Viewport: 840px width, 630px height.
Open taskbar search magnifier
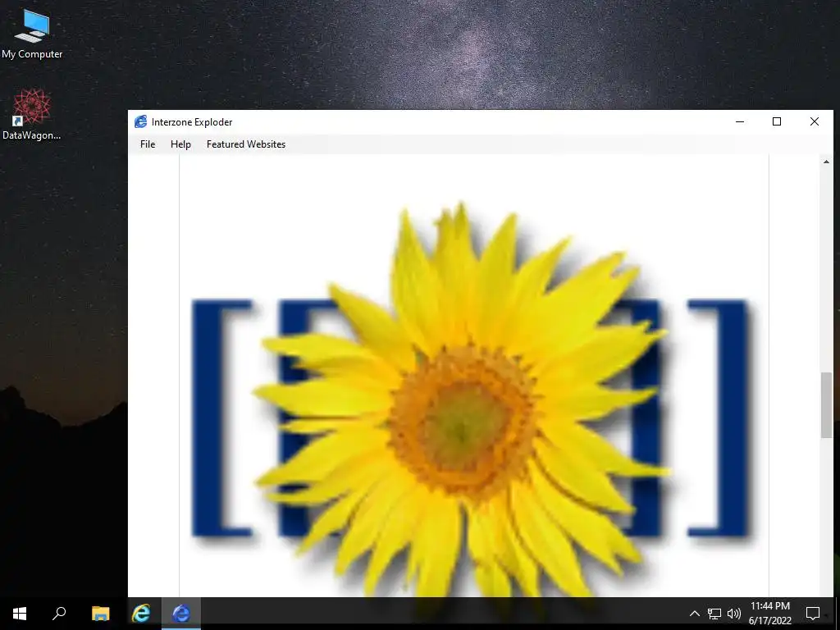click(59, 614)
